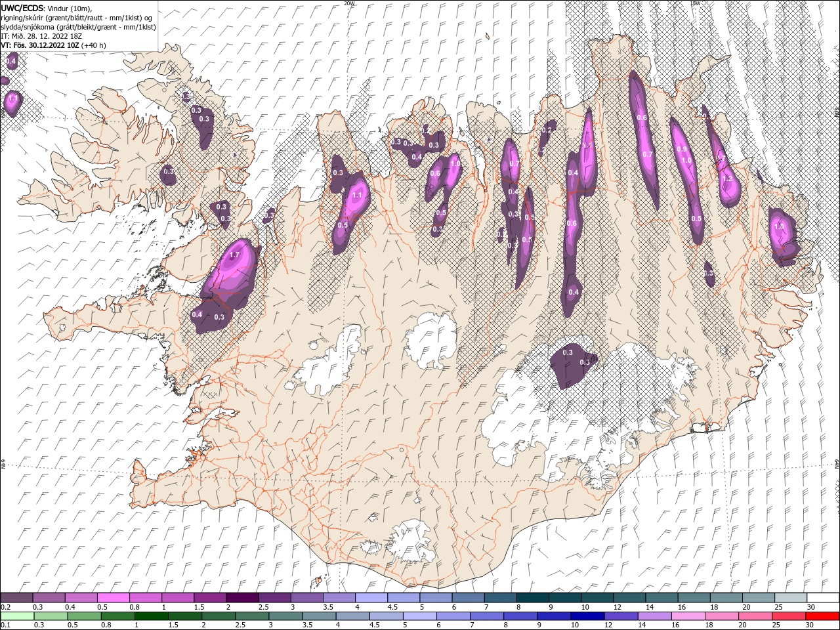Select the 25–30 red-pink swatch in rain row
Viewport: 840px width, 630px height.
789,616
